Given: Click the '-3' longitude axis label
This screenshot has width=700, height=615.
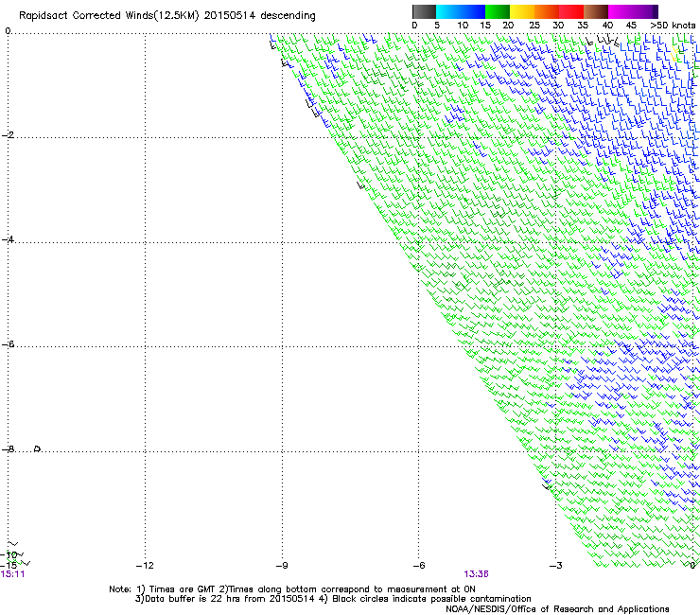Looking at the screenshot, I should pos(556,566).
